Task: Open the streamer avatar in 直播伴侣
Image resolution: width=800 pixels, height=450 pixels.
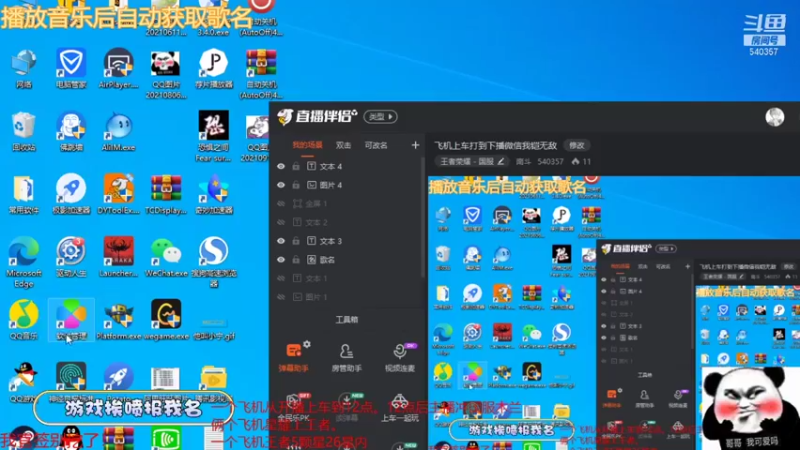Action: [x=774, y=117]
